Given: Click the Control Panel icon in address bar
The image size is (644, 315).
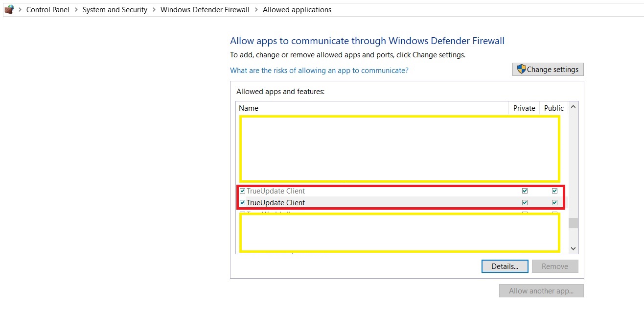Looking at the screenshot, I should tap(9, 9).
